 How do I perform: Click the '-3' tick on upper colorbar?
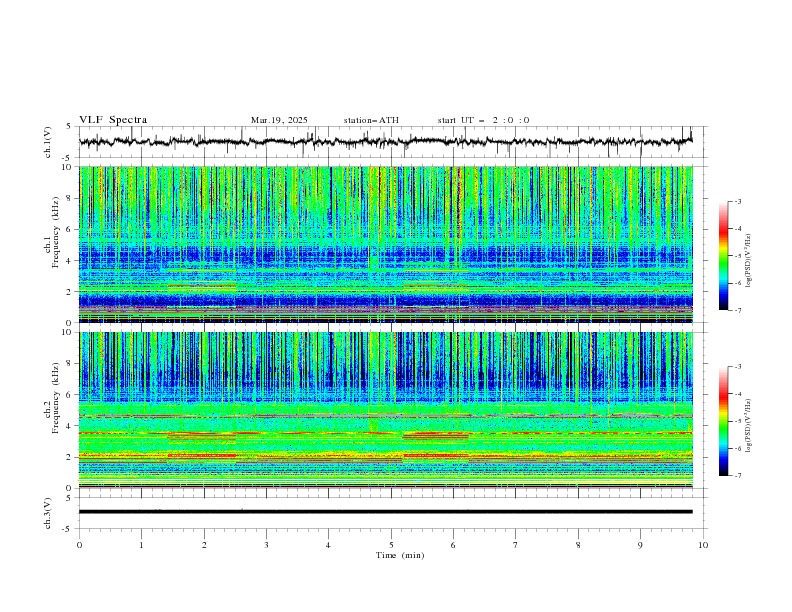tap(738, 201)
